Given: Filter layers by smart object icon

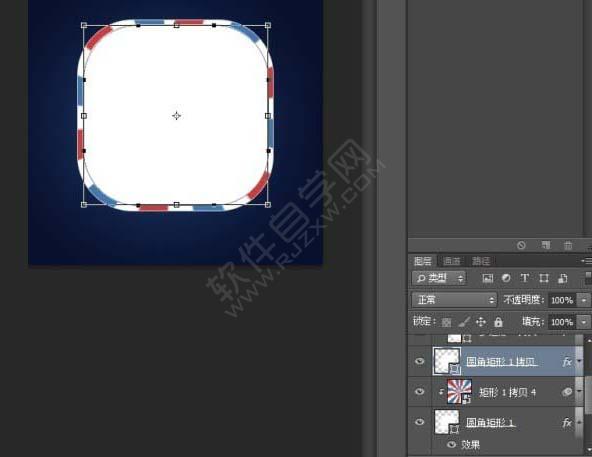Looking at the screenshot, I should point(563,278).
